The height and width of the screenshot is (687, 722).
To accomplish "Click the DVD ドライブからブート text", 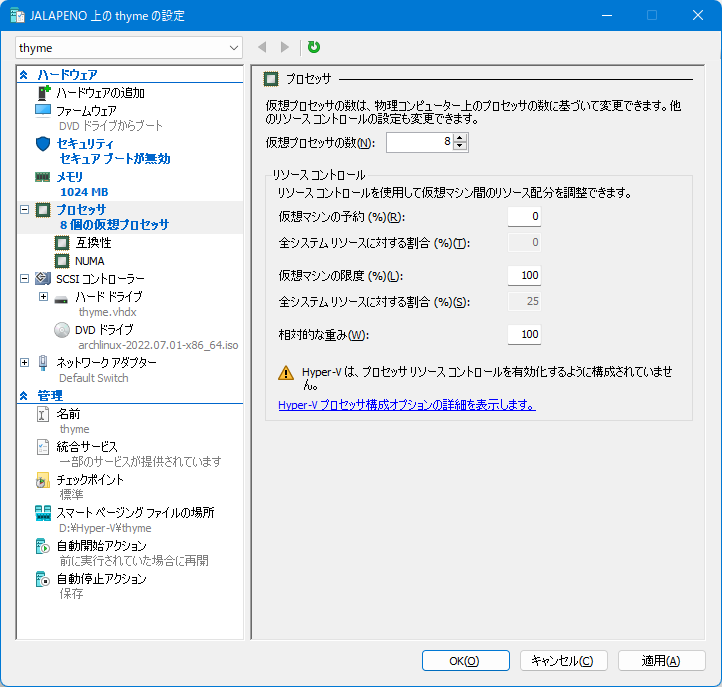I will [x=111, y=126].
